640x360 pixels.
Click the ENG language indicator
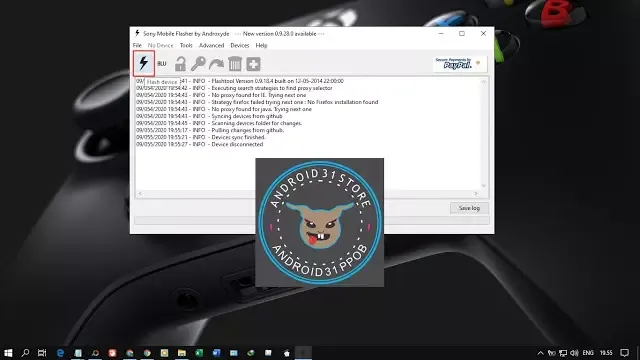coord(588,353)
